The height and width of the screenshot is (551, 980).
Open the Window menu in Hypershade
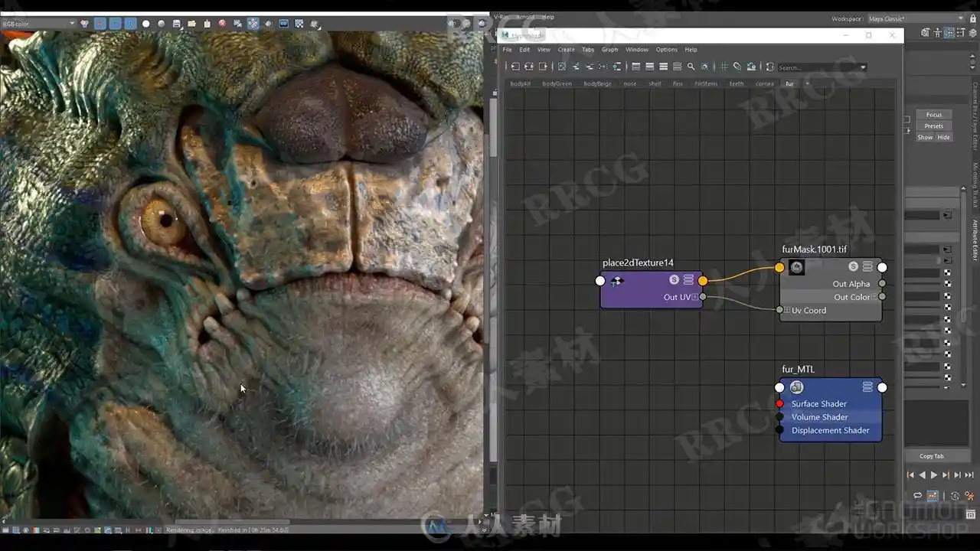(637, 50)
